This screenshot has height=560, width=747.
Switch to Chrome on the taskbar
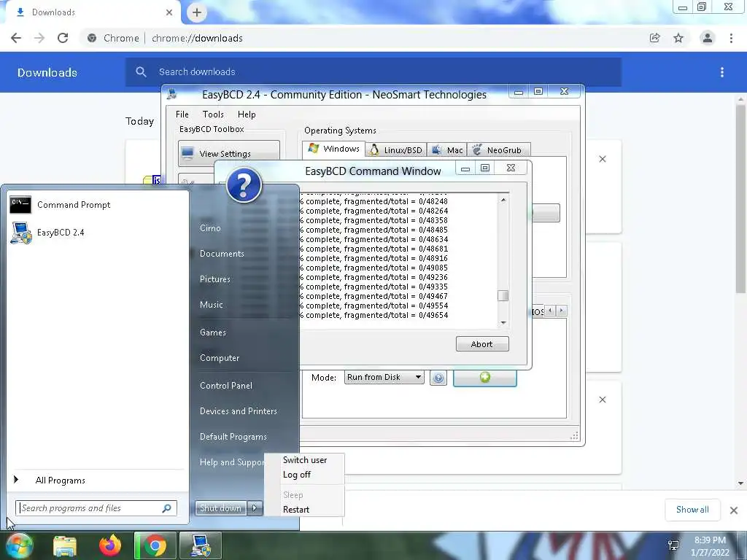155,545
